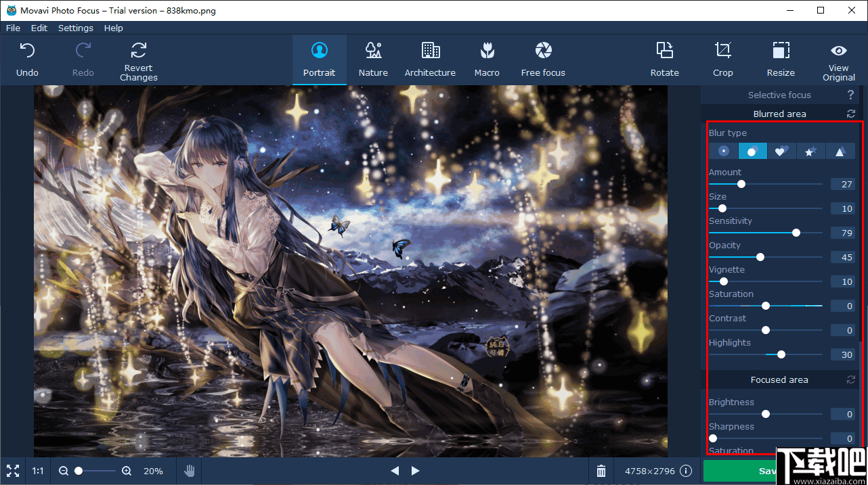Image resolution: width=868 pixels, height=485 pixels.
Task: Open the Edit menu
Action: (39, 28)
